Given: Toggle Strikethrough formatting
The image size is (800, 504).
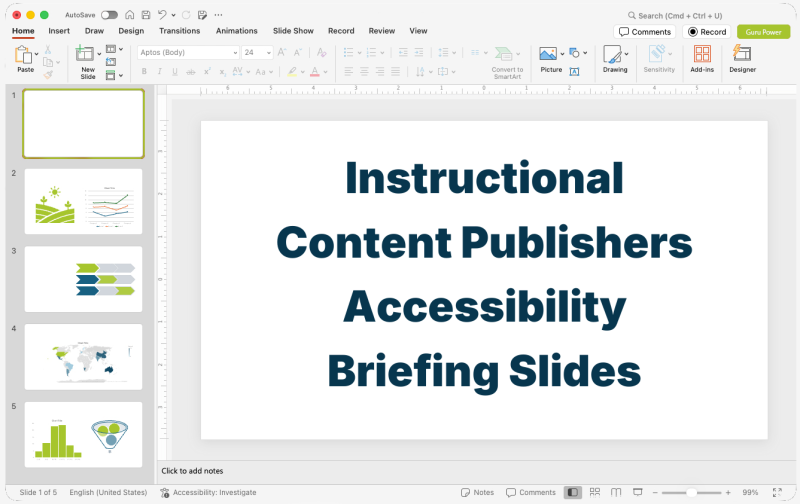Looking at the screenshot, I should click(191, 72).
